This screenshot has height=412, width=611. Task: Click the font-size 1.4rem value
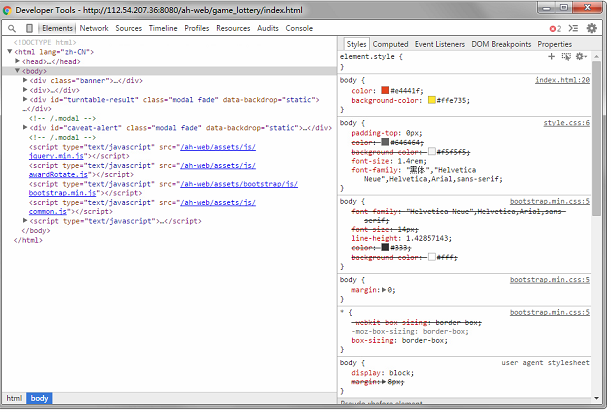click(412, 161)
